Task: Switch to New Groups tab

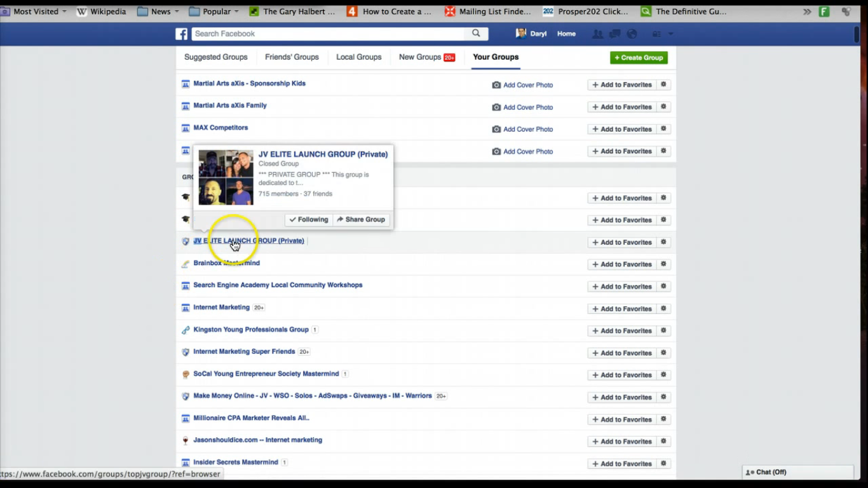Action: [x=427, y=57]
